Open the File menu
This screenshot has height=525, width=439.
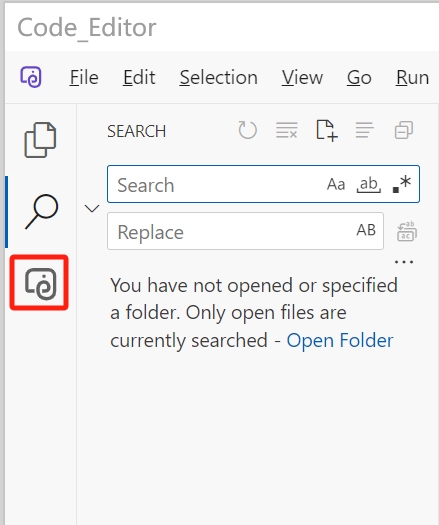(x=84, y=78)
